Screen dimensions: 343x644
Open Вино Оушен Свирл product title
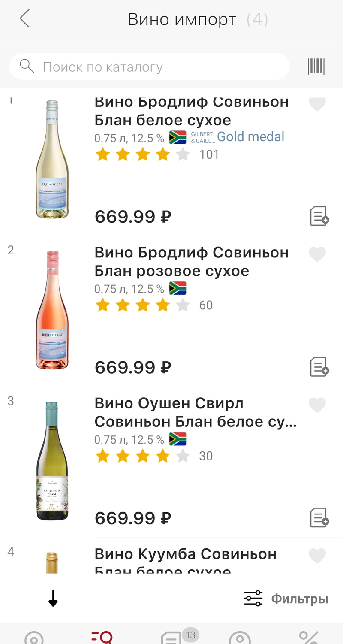click(195, 413)
